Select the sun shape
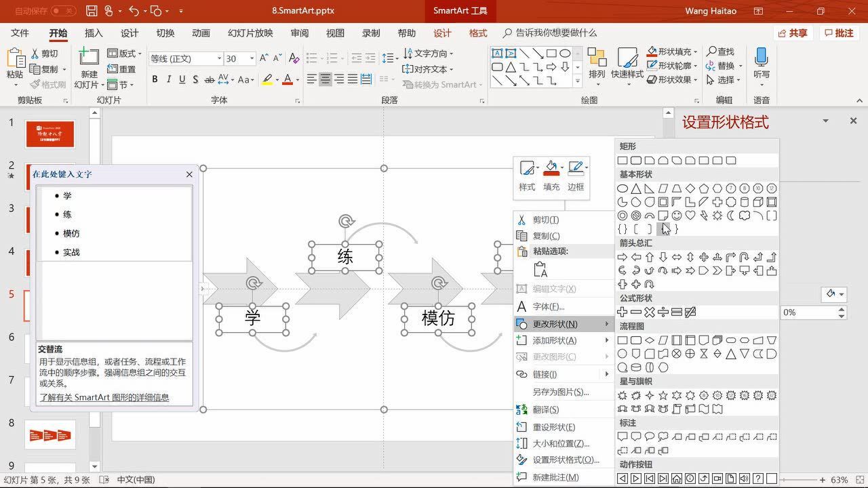The image size is (868, 488). (x=717, y=216)
